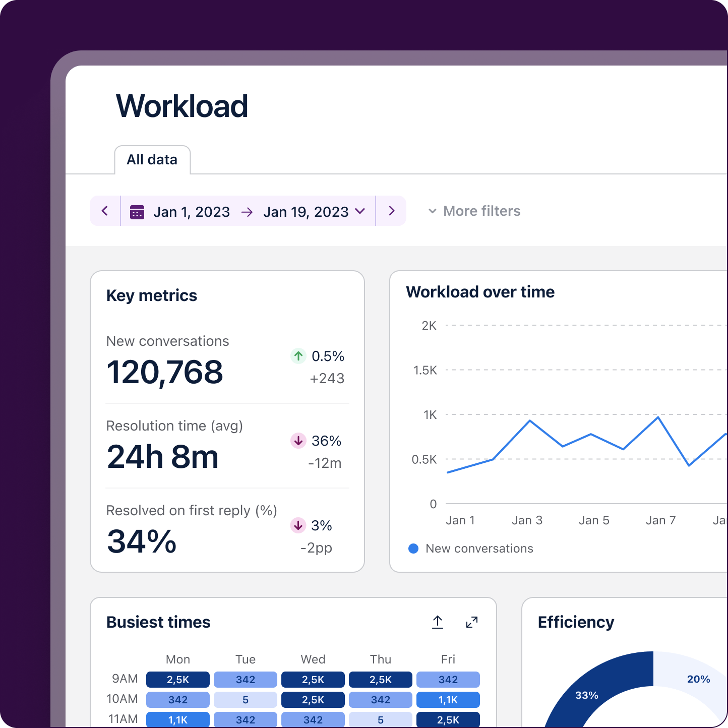Click the Mon column header

(178, 659)
